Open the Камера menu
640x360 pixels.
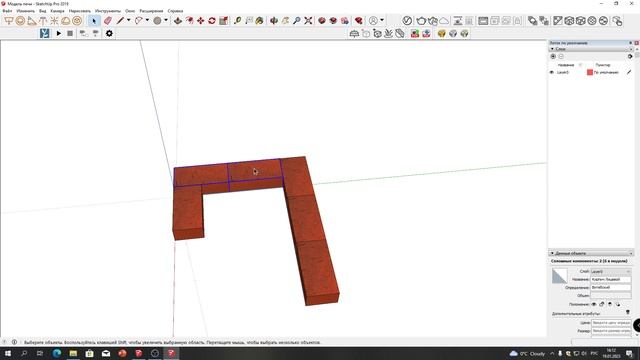pyautogui.click(x=57, y=11)
